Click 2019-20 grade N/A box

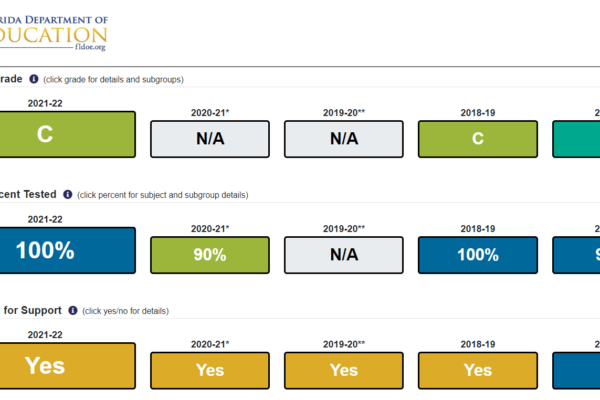[344, 139]
